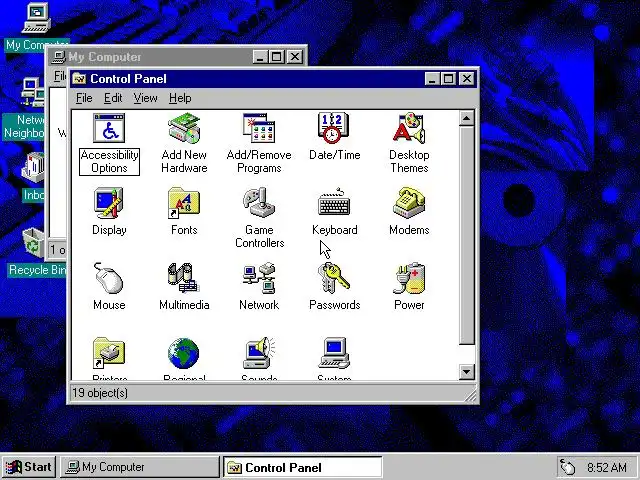The height and width of the screenshot is (480, 640).
Task: Click scrollbar down arrow in Control Panel
Action: click(x=466, y=372)
